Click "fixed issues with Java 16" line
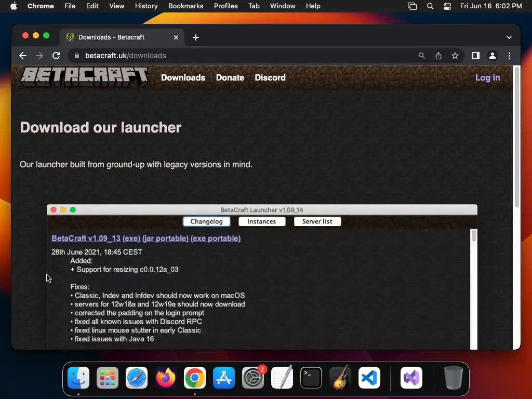 coord(114,339)
